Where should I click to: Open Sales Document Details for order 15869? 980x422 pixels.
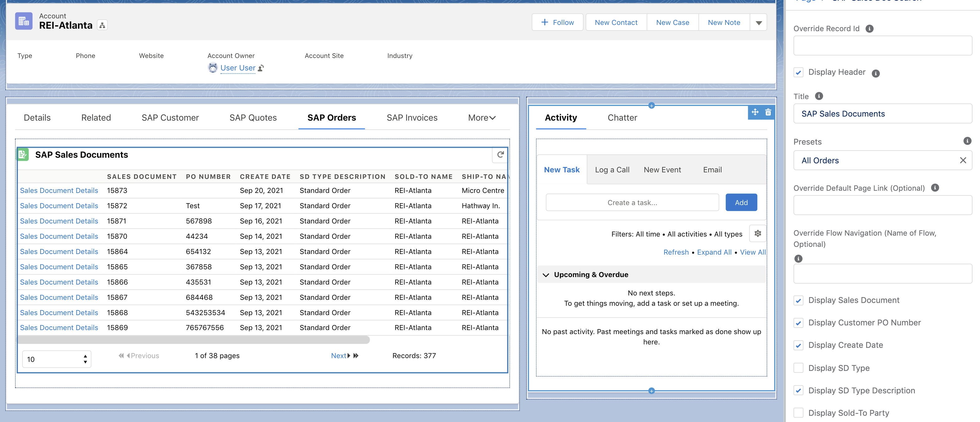(59, 327)
